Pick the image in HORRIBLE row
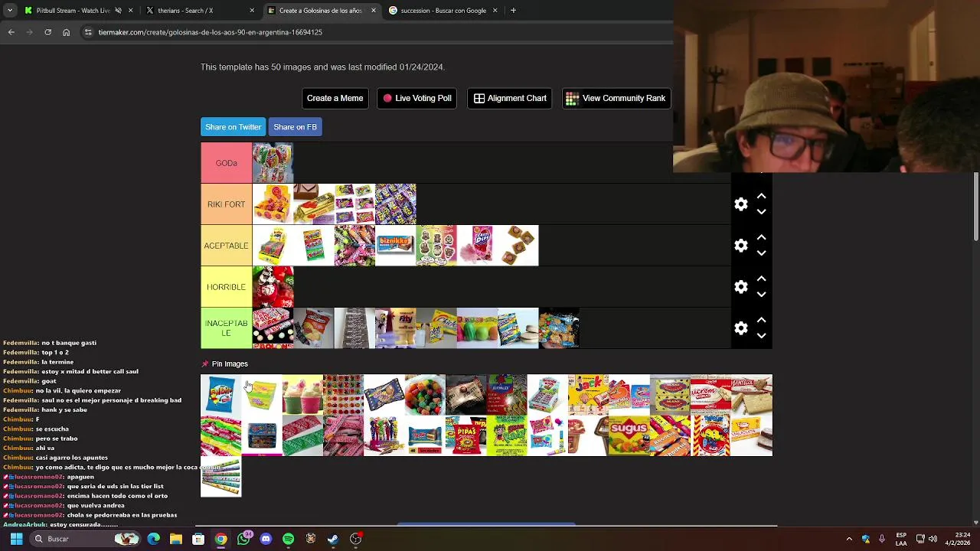This screenshot has height=551, width=980. coord(273,287)
